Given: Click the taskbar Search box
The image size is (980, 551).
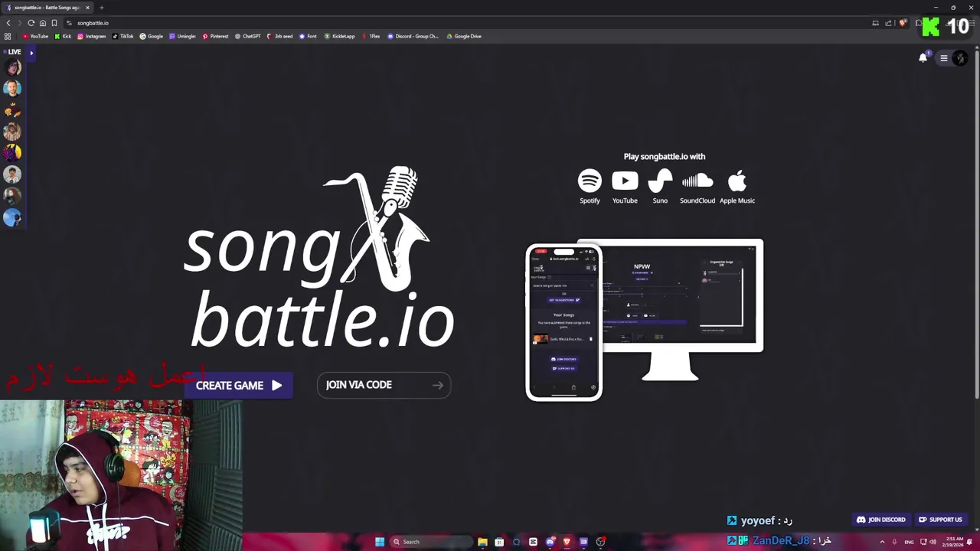Looking at the screenshot, I should click(431, 542).
